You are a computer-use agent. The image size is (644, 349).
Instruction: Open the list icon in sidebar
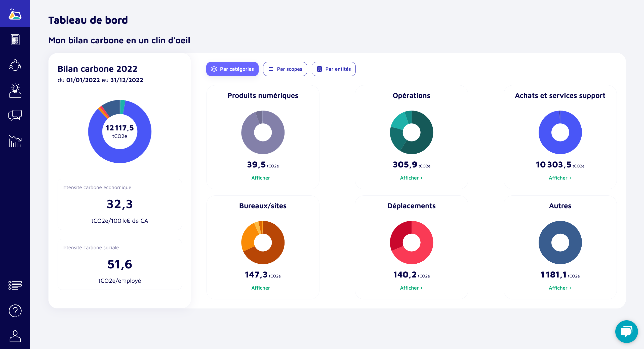15,285
